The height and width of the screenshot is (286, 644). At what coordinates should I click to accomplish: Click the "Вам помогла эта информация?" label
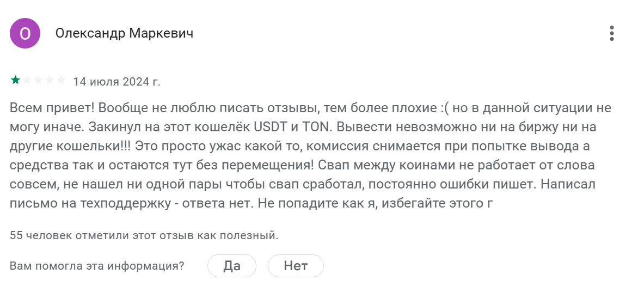pyautogui.click(x=97, y=266)
